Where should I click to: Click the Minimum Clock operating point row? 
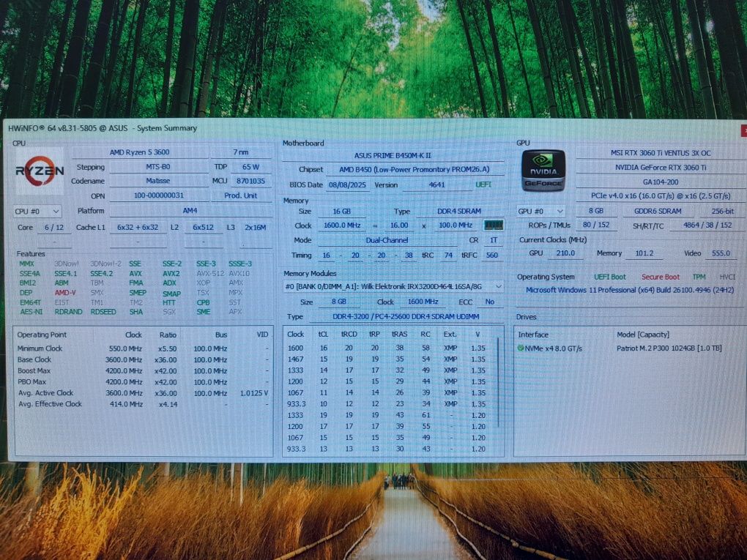[143, 348]
